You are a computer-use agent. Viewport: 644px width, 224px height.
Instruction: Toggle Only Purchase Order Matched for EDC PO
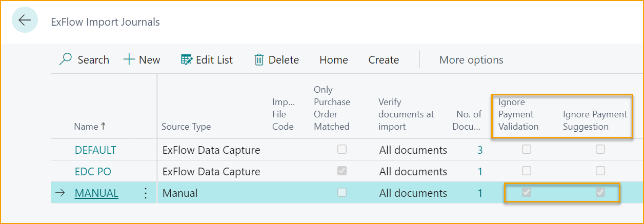(341, 171)
